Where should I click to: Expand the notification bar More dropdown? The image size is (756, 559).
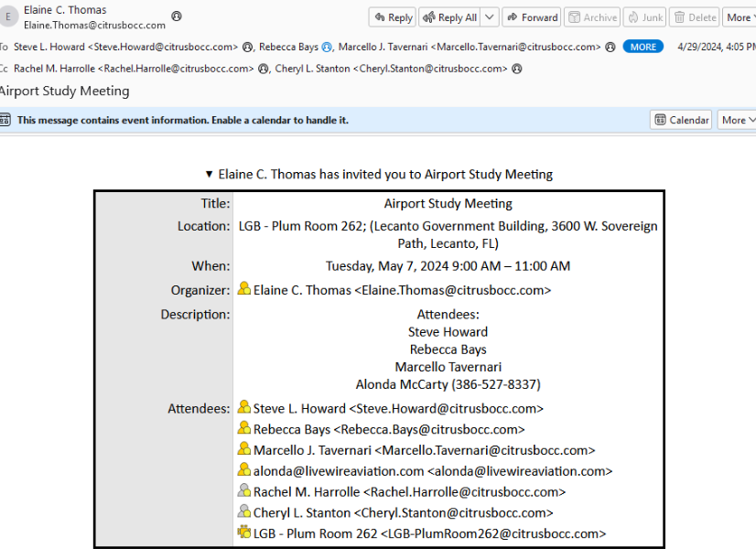pyautogui.click(x=737, y=120)
